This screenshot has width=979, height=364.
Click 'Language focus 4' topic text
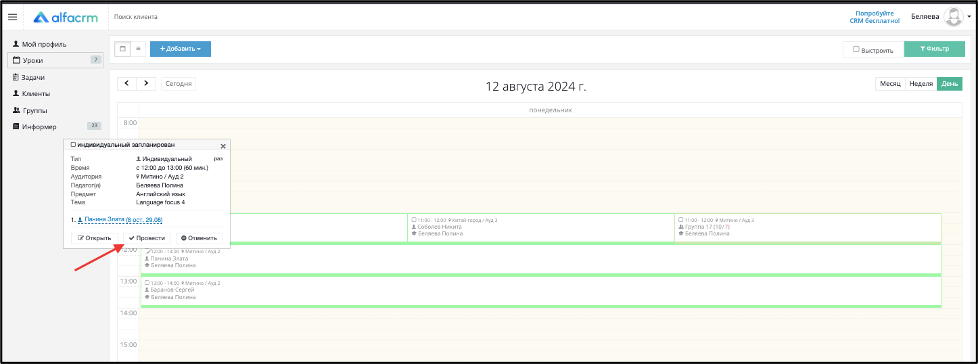tap(160, 202)
